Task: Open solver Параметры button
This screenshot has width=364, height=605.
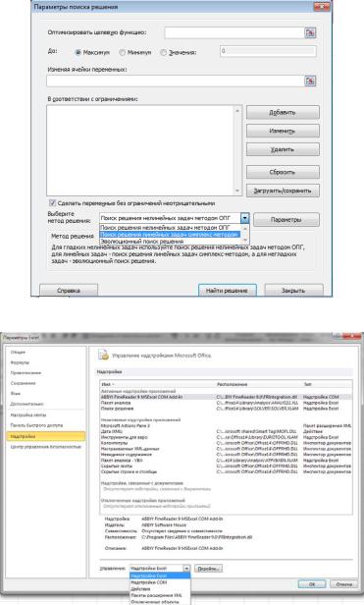Action: point(286,220)
